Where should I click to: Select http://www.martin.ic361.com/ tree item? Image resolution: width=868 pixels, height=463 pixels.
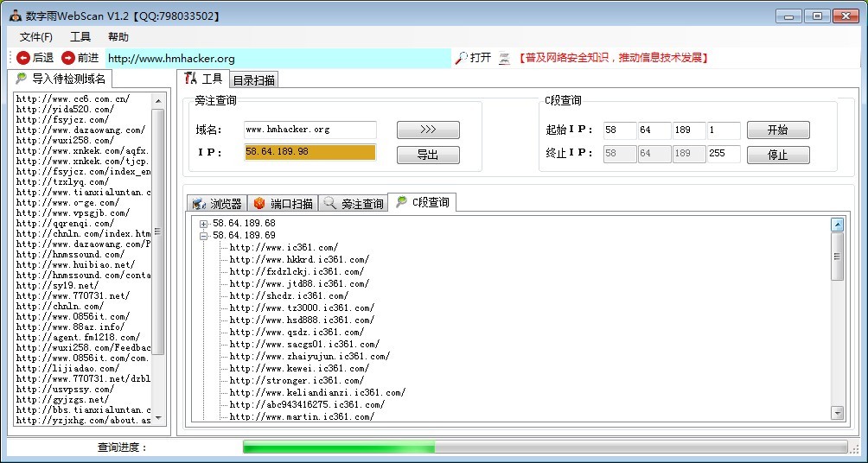(x=303, y=416)
